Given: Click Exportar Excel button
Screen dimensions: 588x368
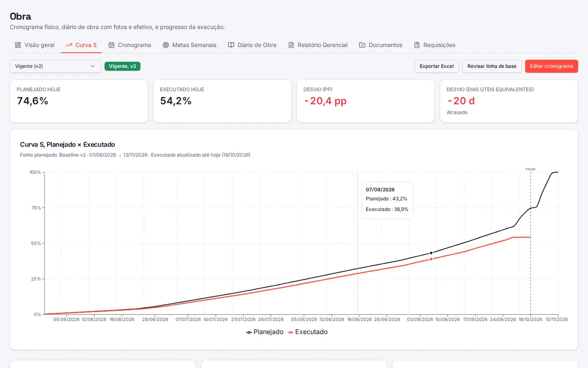Looking at the screenshot, I should click(437, 66).
